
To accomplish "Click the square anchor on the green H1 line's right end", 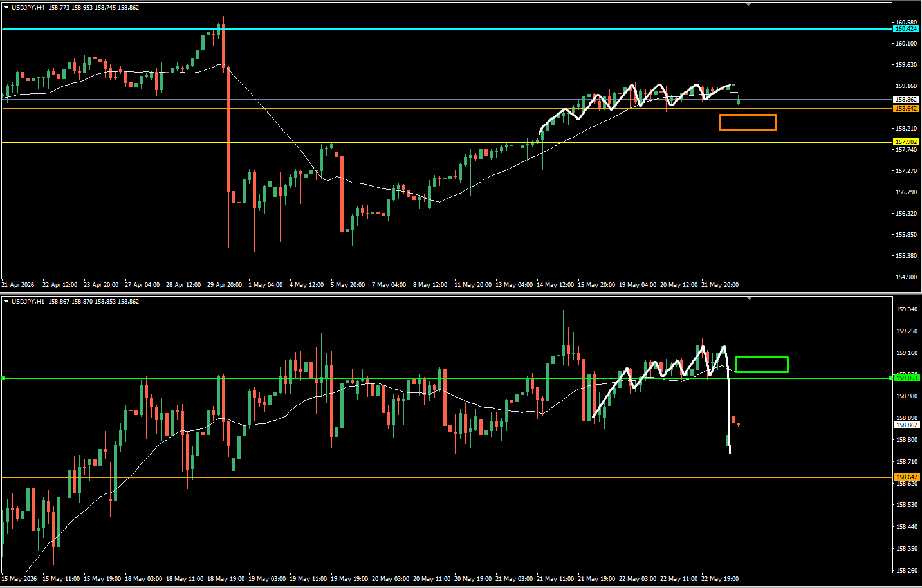I will [x=890, y=378].
